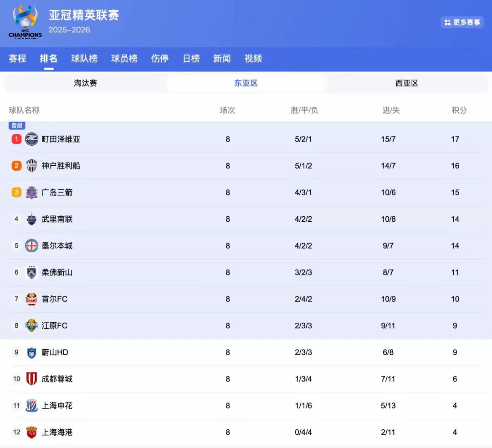The width and height of the screenshot is (492, 448).
Task: Switch to the 赛程 schedule tab
Action: click(17, 58)
